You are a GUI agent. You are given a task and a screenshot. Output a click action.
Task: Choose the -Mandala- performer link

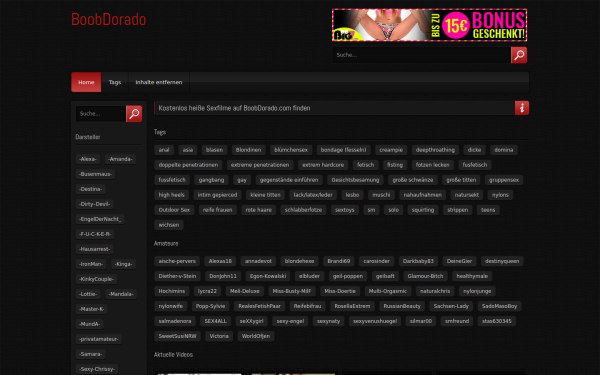click(x=121, y=294)
